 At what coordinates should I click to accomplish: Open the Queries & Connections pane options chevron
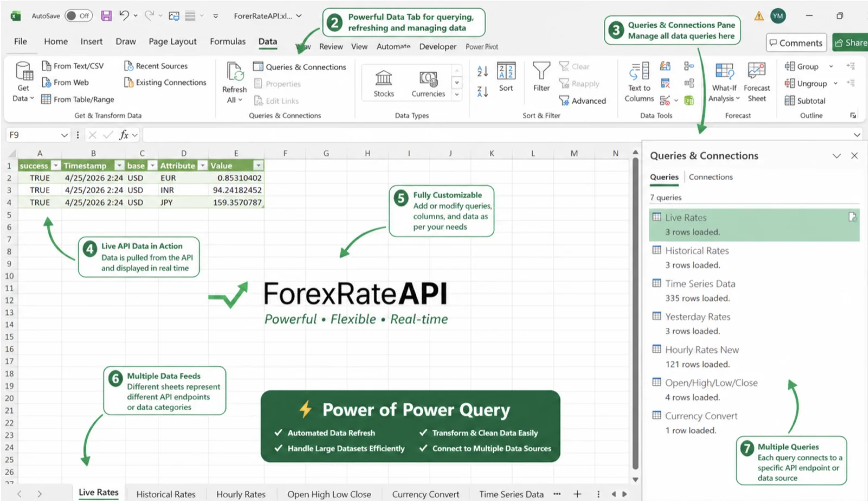pyautogui.click(x=837, y=156)
